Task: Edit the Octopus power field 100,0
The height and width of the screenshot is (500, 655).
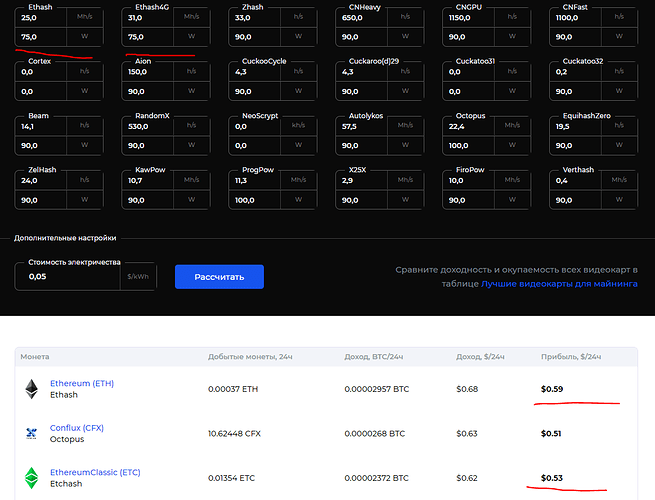Action: coord(469,146)
